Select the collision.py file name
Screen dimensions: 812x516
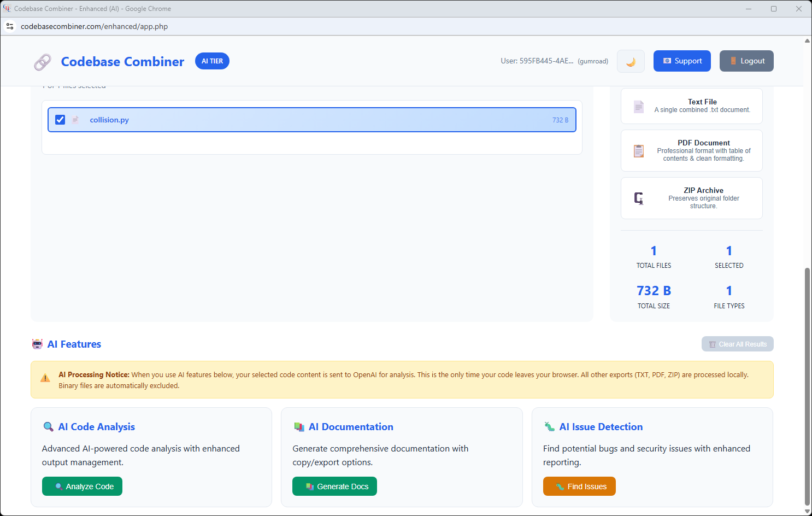(x=109, y=120)
